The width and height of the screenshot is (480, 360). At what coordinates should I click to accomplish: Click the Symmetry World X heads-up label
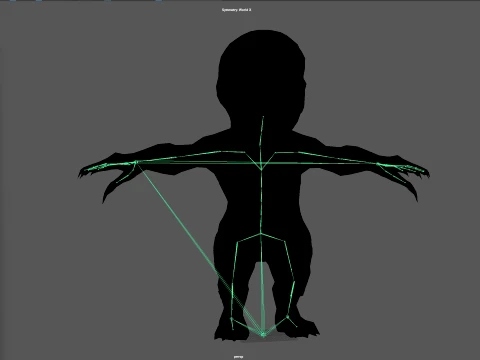pos(236,10)
